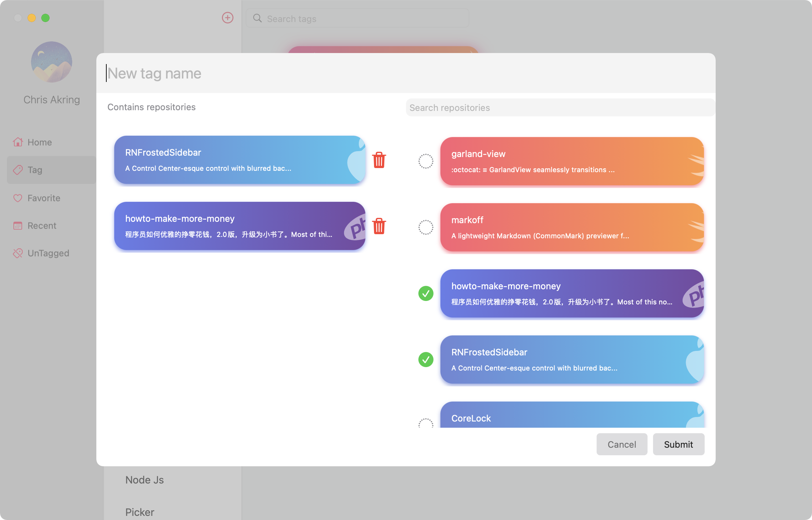Open the Tag section
The image size is (812, 520).
[52, 170]
